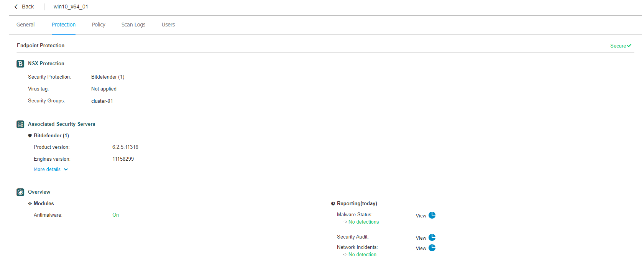Click View next to Security Audit
The height and width of the screenshot is (265, 644).
421,238
